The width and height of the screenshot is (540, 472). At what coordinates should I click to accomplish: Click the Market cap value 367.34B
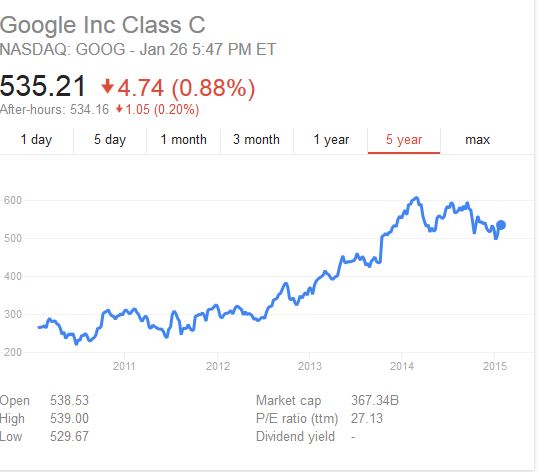(x=375, y=400)
